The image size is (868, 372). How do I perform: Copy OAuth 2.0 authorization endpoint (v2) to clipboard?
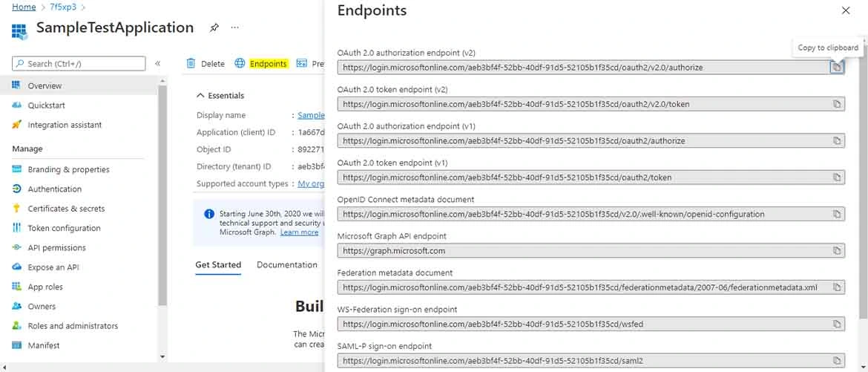tap(837, 67)
